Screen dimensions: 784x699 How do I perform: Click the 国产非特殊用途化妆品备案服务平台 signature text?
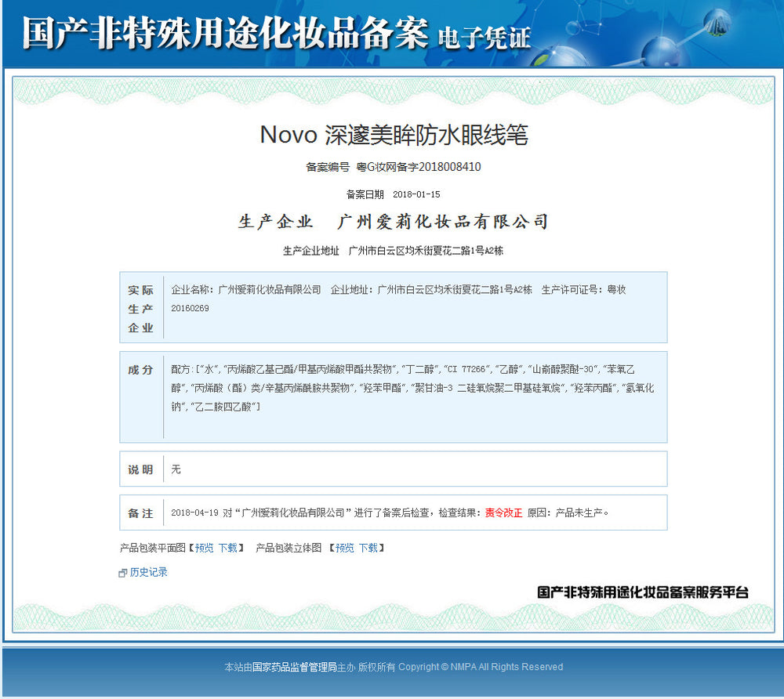[x=643, y=592]
